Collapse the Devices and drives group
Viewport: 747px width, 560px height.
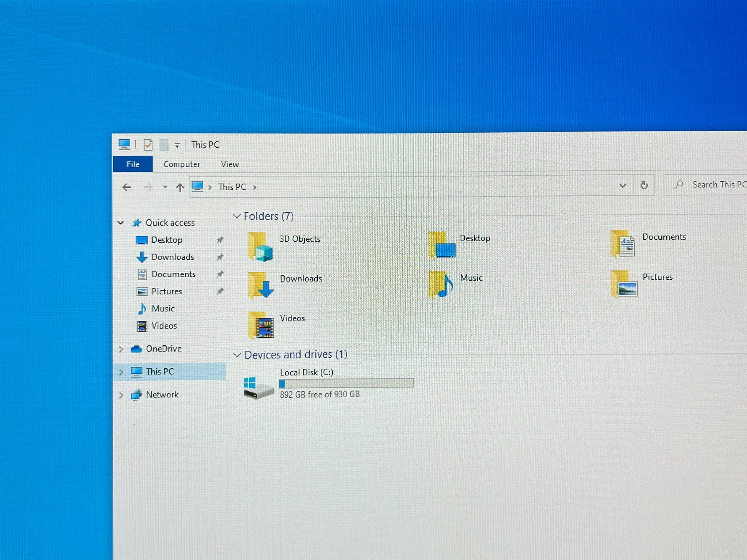click(x=237, y=355)
